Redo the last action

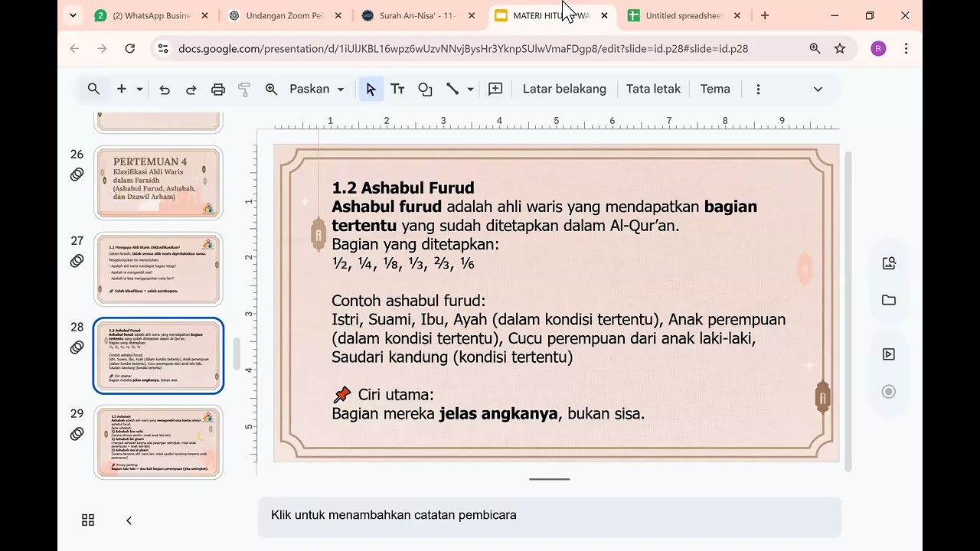(191, 90)
